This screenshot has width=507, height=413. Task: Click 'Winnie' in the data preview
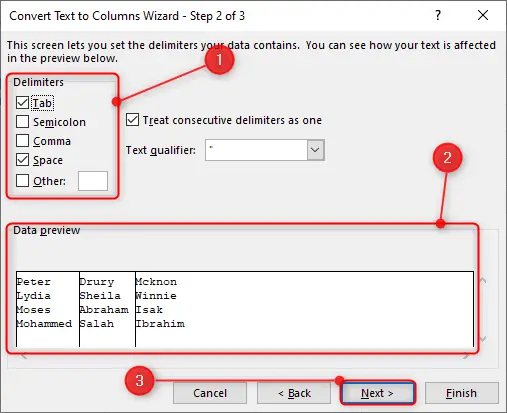[156, 296]
